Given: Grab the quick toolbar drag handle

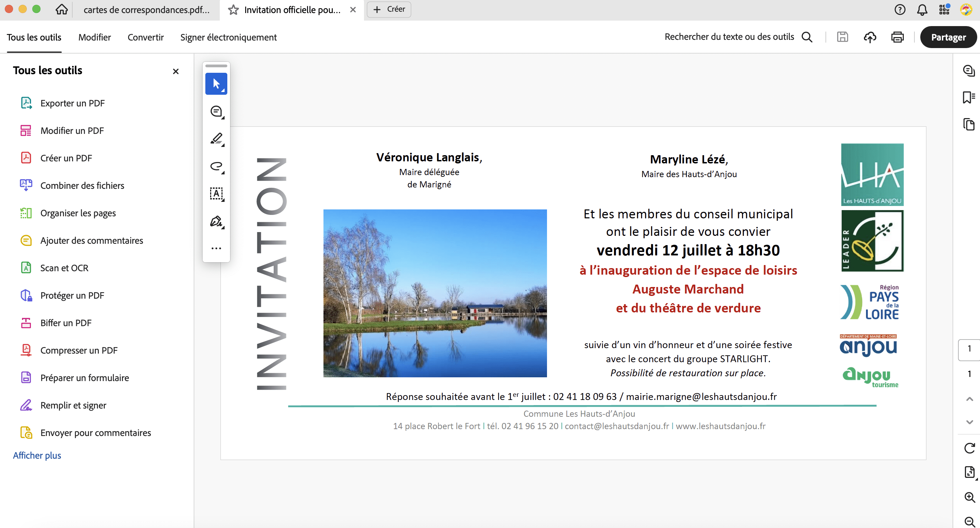Looking at the screenshot, I should 216,66.
